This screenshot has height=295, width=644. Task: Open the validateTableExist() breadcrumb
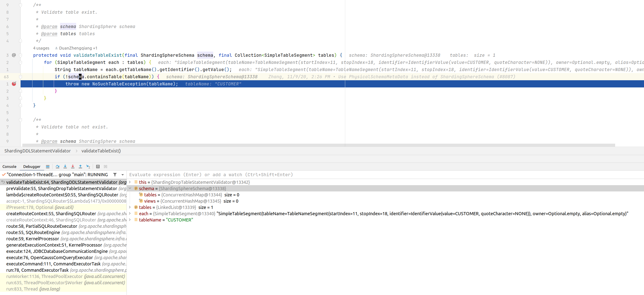coord(101,151)
